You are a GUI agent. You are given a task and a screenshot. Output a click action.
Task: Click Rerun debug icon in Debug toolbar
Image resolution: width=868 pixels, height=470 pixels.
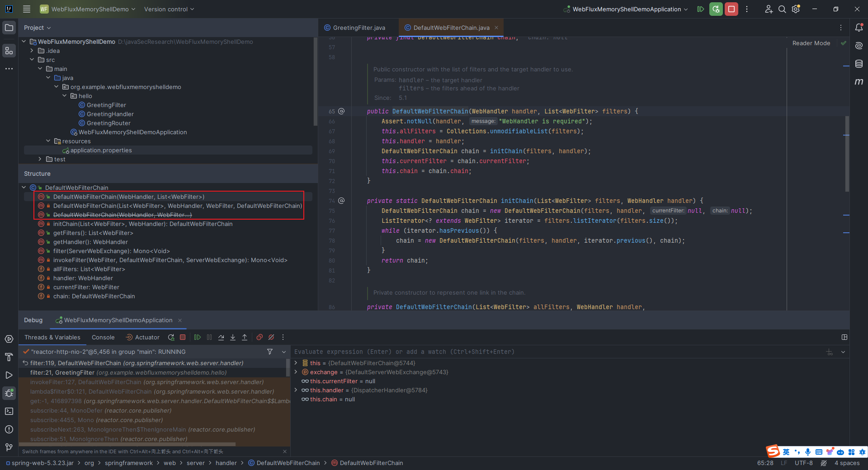click(x=171, y=337)
